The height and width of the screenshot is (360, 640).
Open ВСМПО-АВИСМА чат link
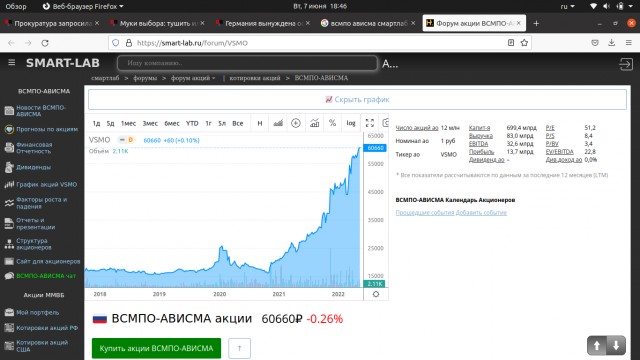point(46,276)
